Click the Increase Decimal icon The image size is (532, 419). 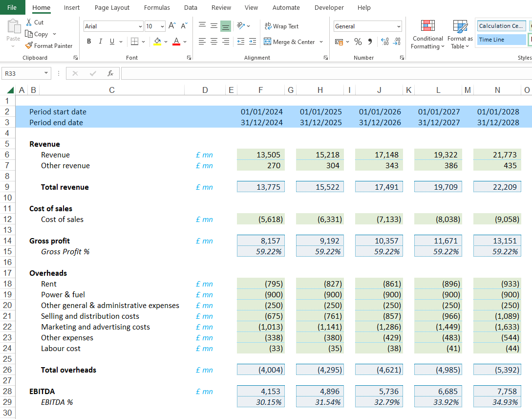[x=384, y=42]
